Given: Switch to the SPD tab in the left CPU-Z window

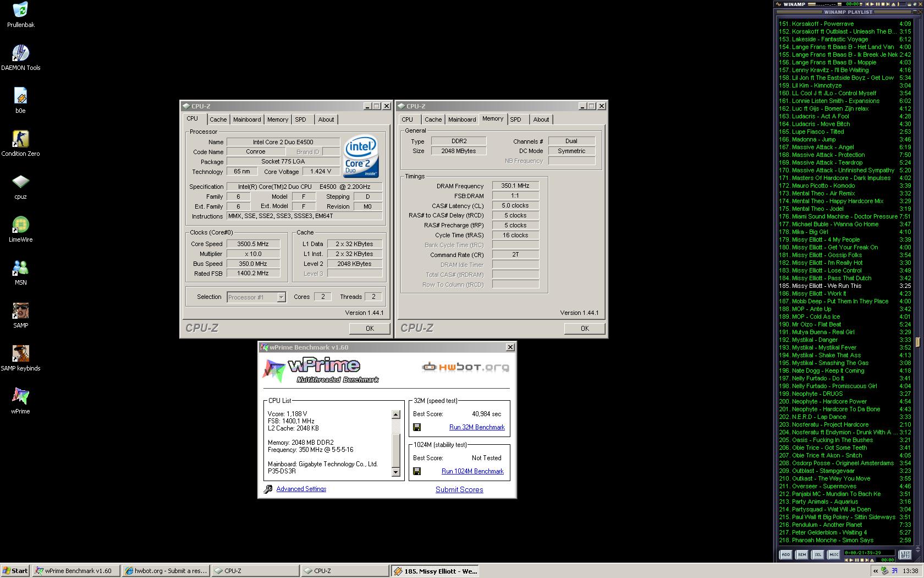Looking at the screenshot, I should (300, 119).
